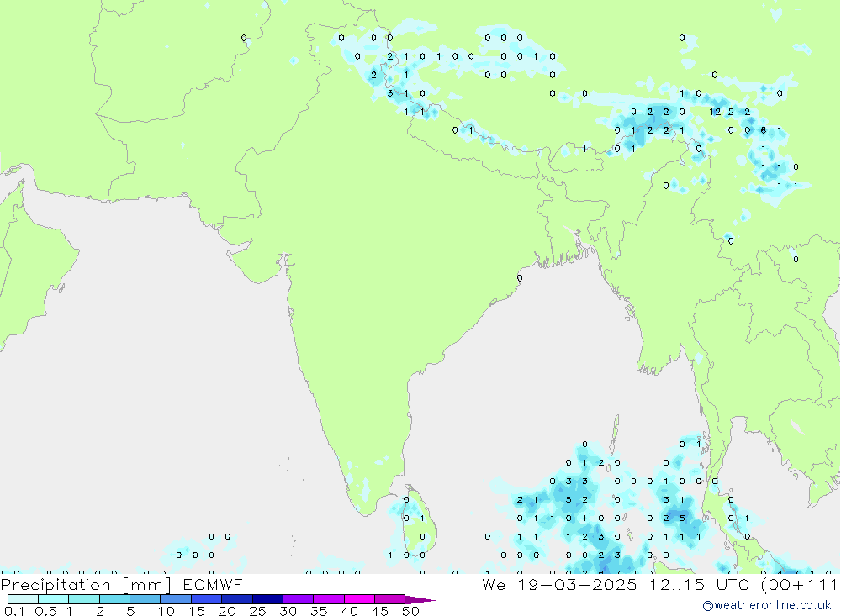Image resolution: width=841 pixels, height=616 pixels.
Task: Click the legend label '30'
Action: tap(288, 611)
